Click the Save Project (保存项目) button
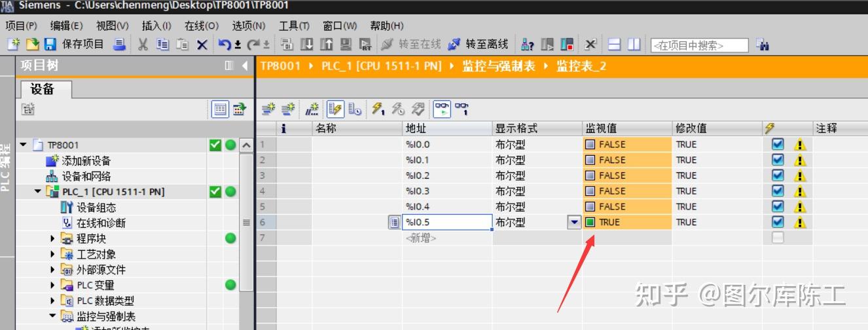Screen dimensions: 868x330 (73, 45)
